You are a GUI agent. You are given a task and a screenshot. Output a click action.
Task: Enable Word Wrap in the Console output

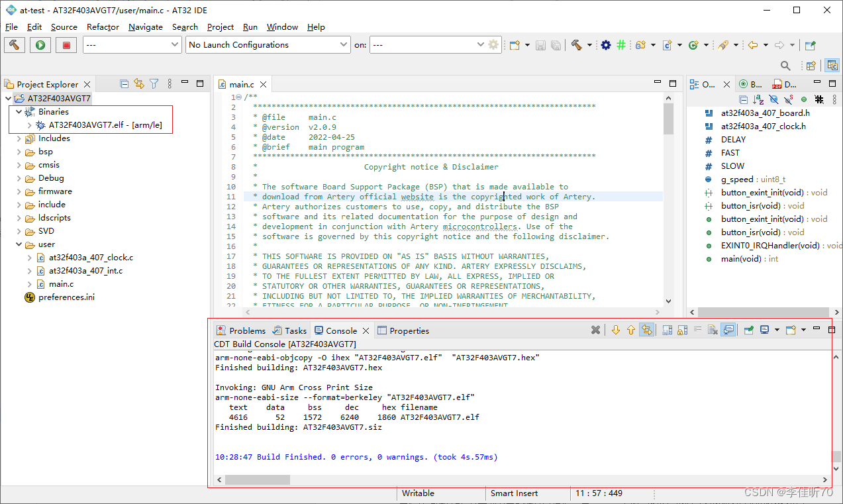[699, 329]
